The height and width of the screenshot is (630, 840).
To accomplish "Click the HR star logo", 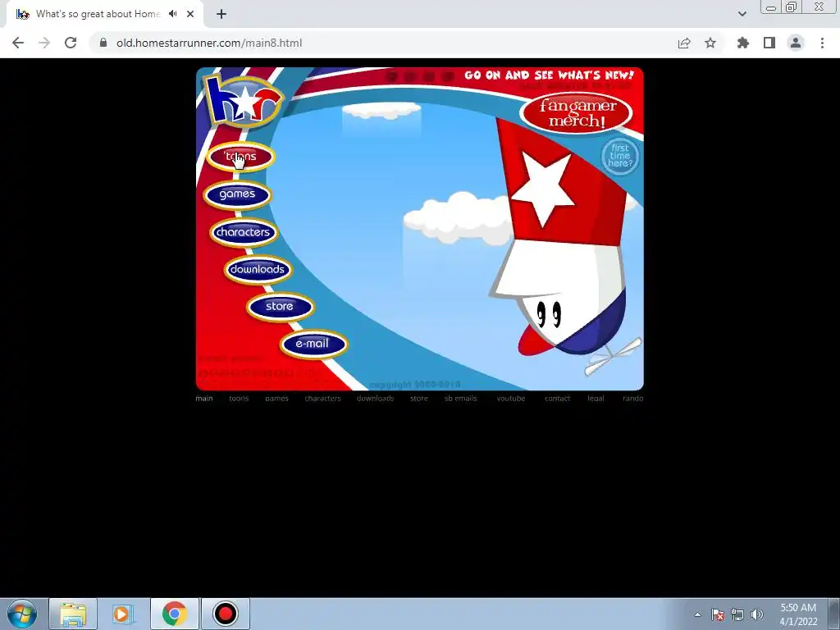I will coord(244,103).
